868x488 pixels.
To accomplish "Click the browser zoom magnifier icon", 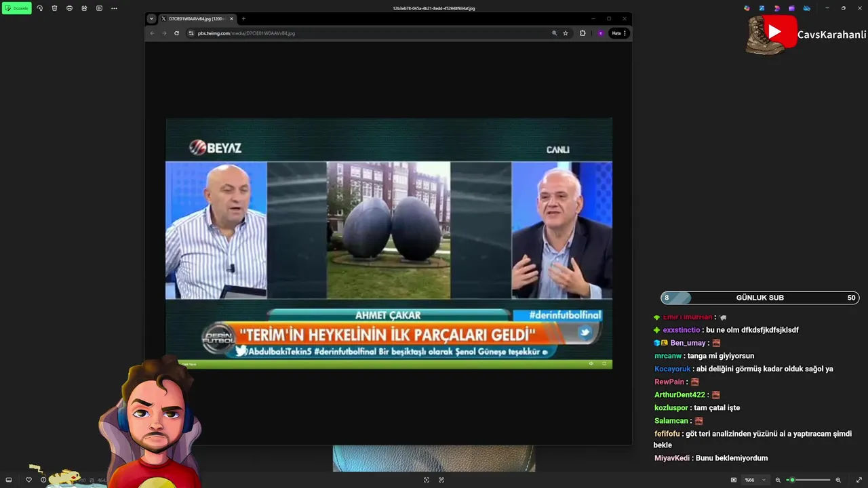I will pos(554,33).
